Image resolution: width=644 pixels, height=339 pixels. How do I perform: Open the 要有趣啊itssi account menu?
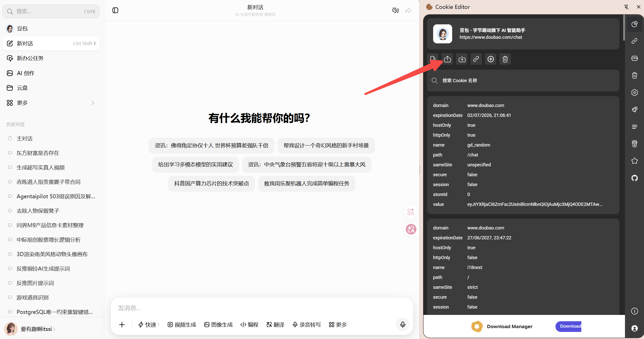[x=30, y=329]
